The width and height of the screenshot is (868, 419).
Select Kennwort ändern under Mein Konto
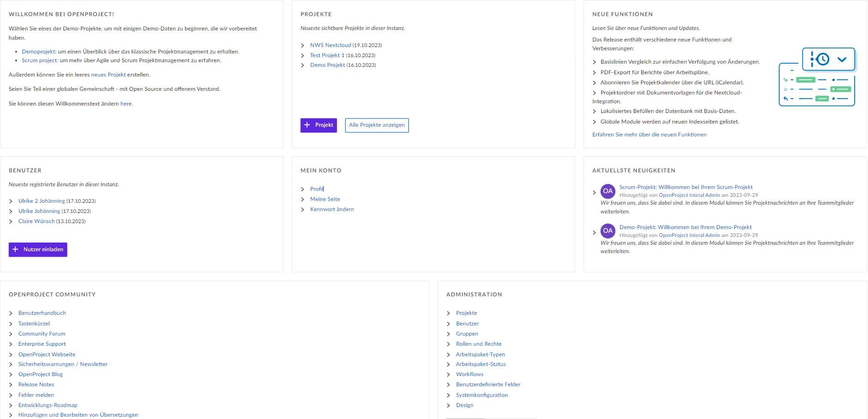pos(332,209)
